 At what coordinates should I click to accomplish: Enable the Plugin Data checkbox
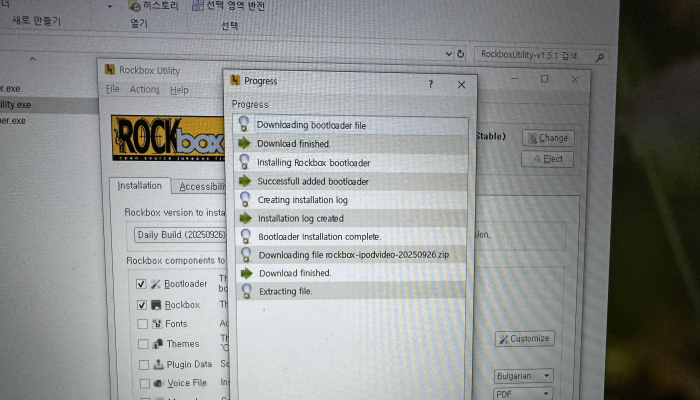point(144,364)
